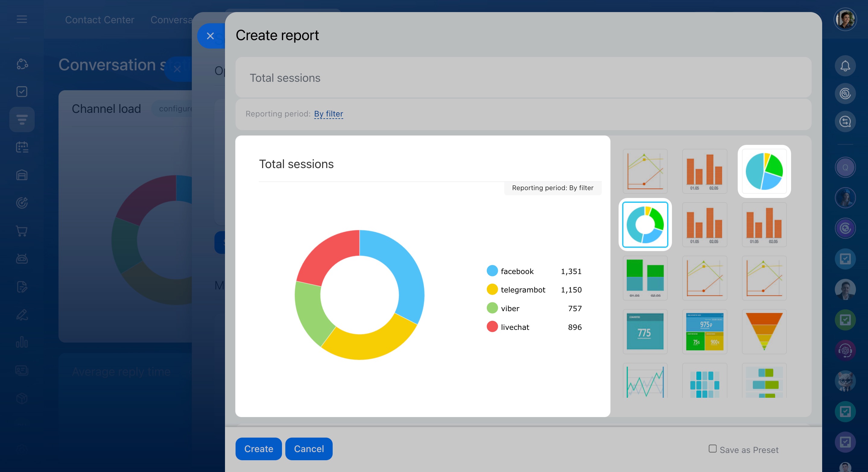The height and width of the screenshot is (472, 868).
Task: Open the calendar icon in left sidebar
Action: pyautogui.click(x=22, y=147)
